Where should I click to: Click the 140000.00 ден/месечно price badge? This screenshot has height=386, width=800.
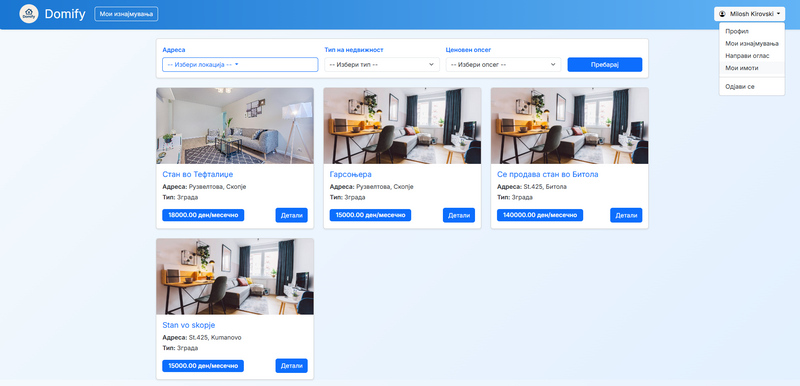coord(540,215)
